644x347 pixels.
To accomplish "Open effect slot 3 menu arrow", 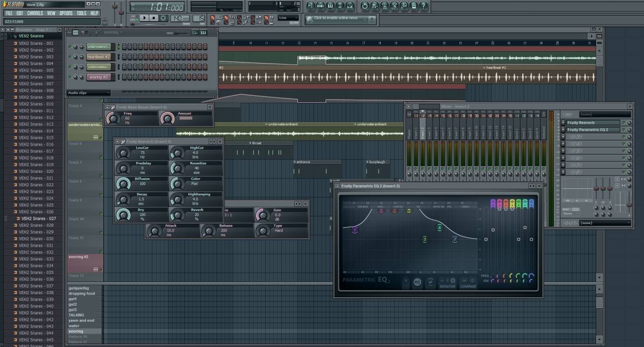I will (563, 136).
